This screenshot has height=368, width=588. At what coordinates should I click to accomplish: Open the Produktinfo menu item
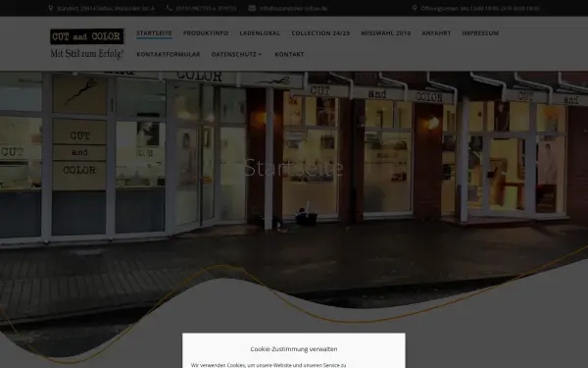click(206, 33)
